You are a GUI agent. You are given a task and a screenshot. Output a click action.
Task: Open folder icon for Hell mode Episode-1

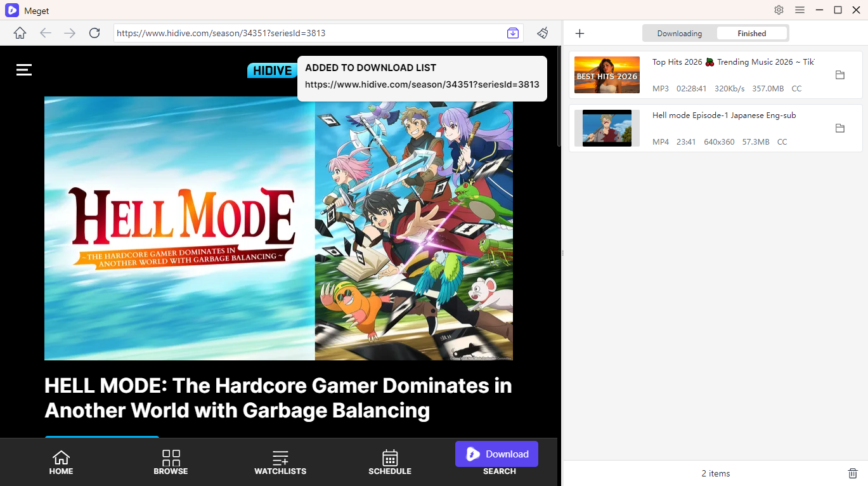[x=840, y=128]
